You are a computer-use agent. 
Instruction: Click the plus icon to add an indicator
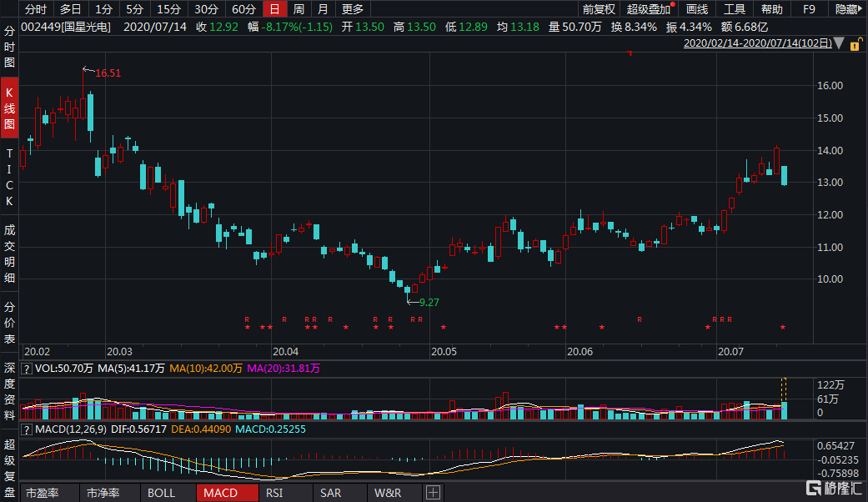tap(433, 492)
